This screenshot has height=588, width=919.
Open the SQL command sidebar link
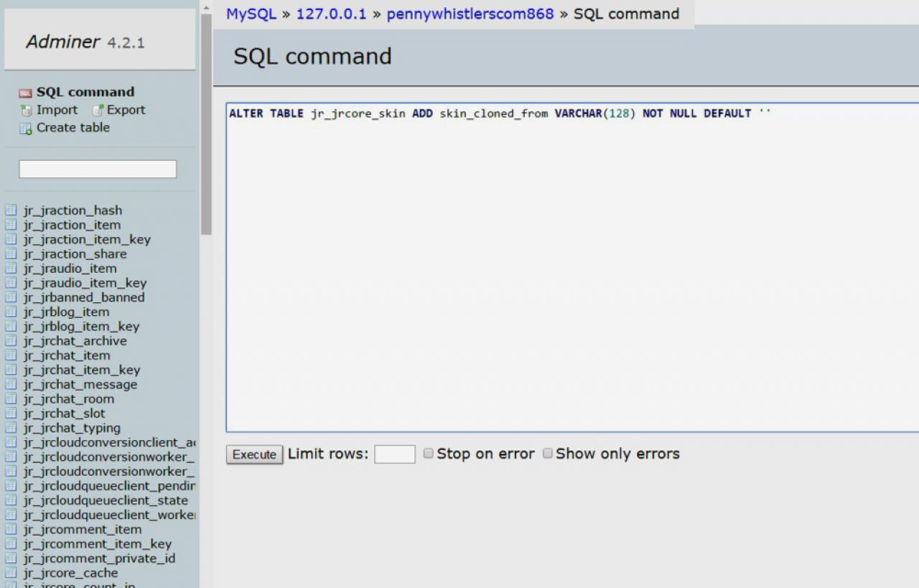pos(85,92)
